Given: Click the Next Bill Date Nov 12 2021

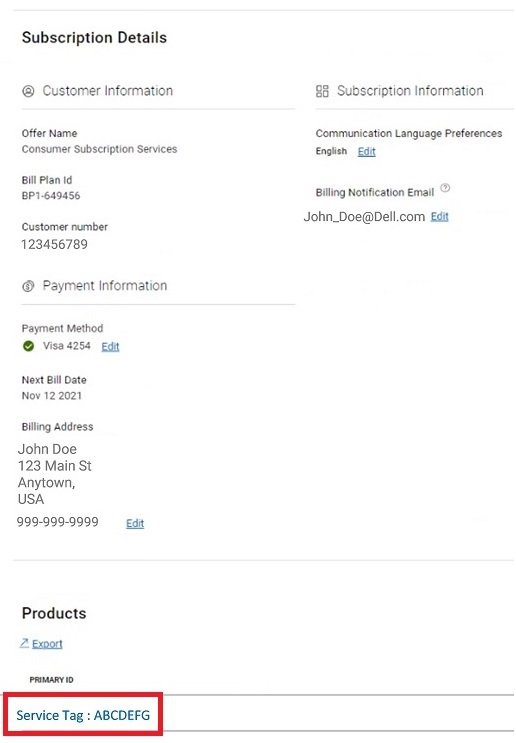Looking at the screenshot, I should click(52, 396).
